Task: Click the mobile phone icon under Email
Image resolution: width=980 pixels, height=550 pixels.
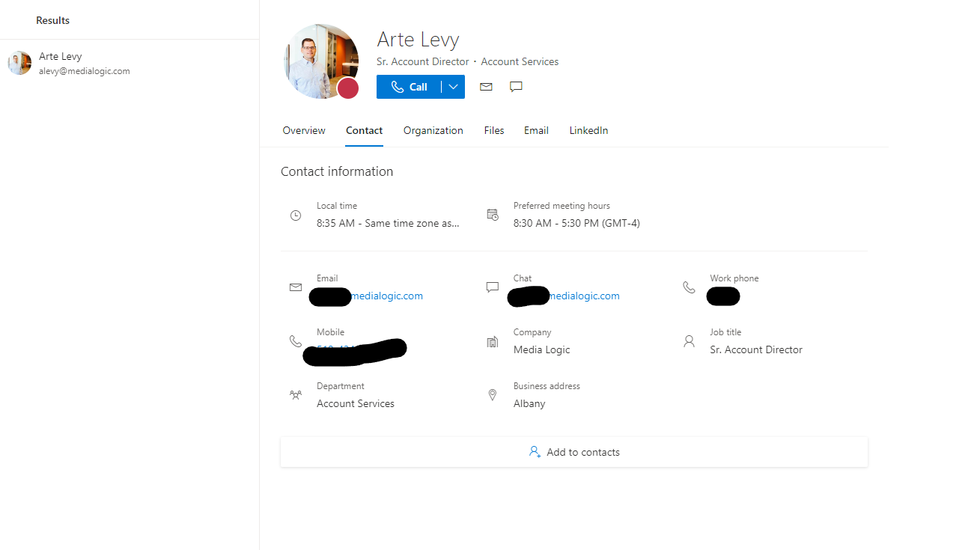Action: (x=296, y=340)
